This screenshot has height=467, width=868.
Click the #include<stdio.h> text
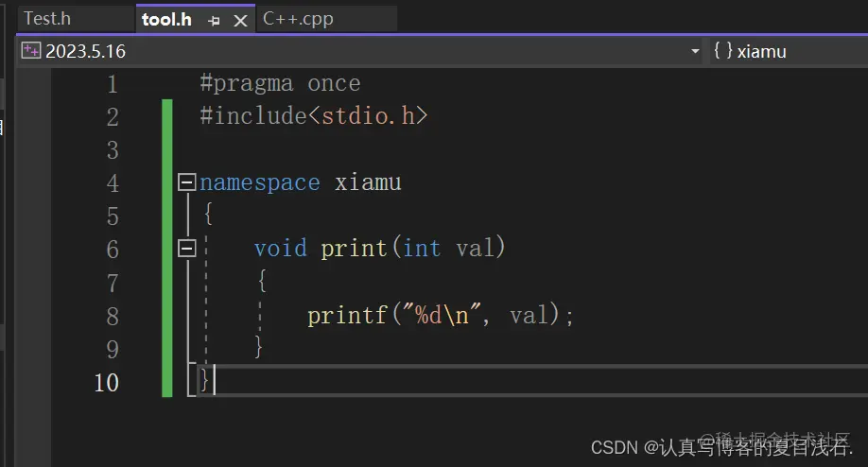[314, 116]
